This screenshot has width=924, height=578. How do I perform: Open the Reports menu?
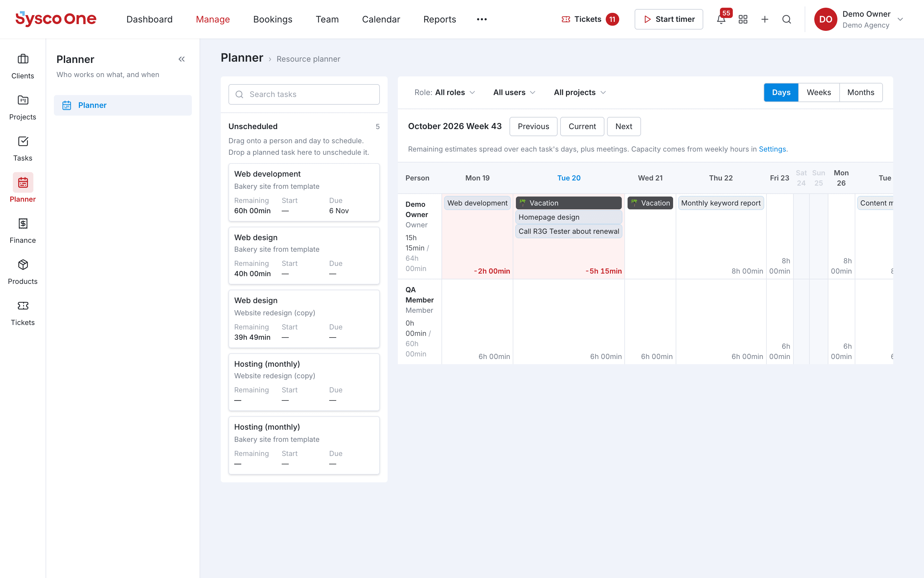click(x=440, y=19)
